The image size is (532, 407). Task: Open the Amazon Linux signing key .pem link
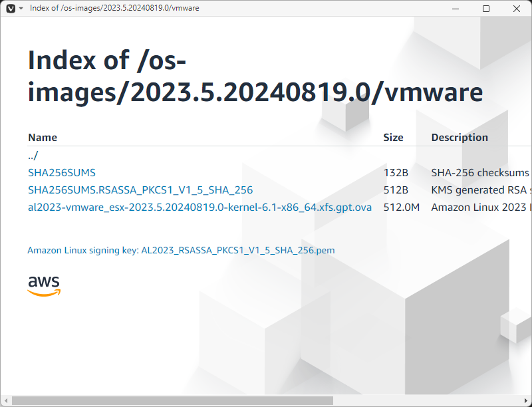point(181,251)
